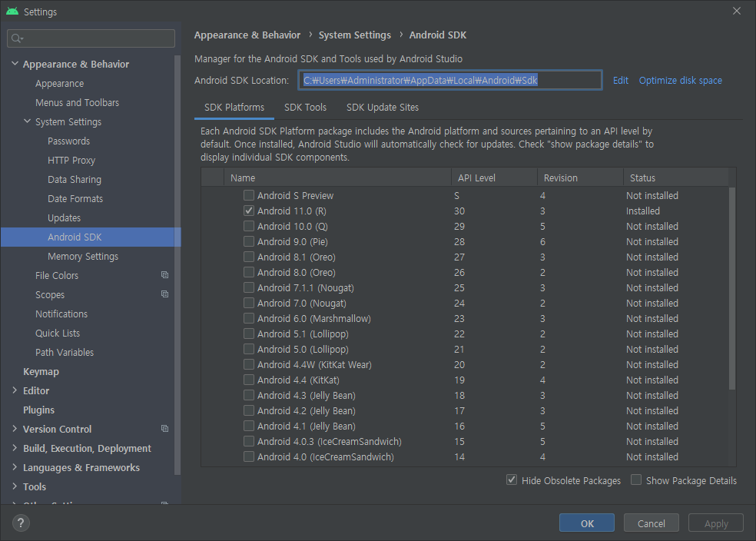Check the Android 9.0 (Pie) checkbox
The height and width of the screenshot is (541, 756).
249,241
